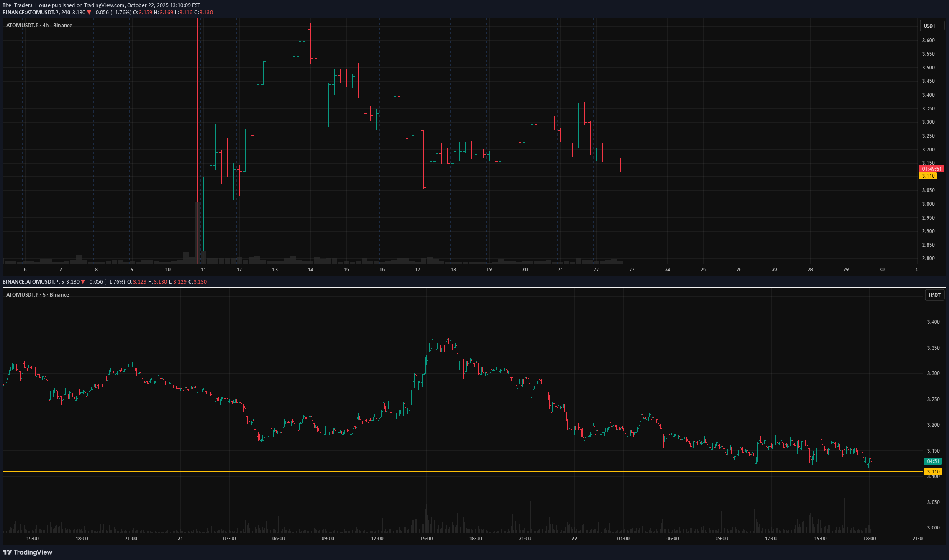Viewport: 949px width, 560px height.
Task: Select the red vertical line near date 11
Action: pos(197,105)
